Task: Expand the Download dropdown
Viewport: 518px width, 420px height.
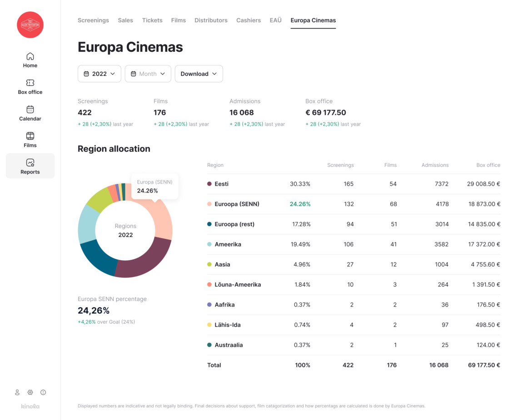Action: tap(199, 74)
